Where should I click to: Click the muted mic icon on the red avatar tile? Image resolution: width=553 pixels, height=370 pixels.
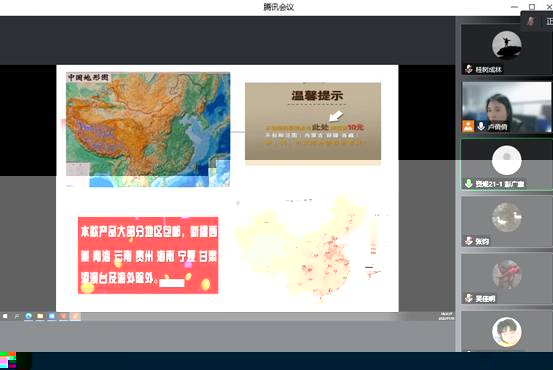(469, 298)
